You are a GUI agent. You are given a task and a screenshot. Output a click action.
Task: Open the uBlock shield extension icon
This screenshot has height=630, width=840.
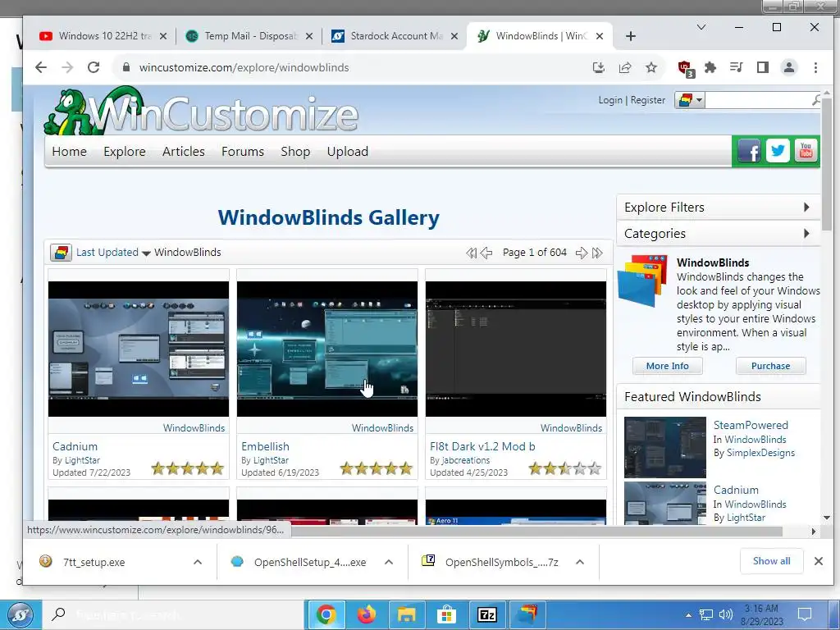[685, 68]
